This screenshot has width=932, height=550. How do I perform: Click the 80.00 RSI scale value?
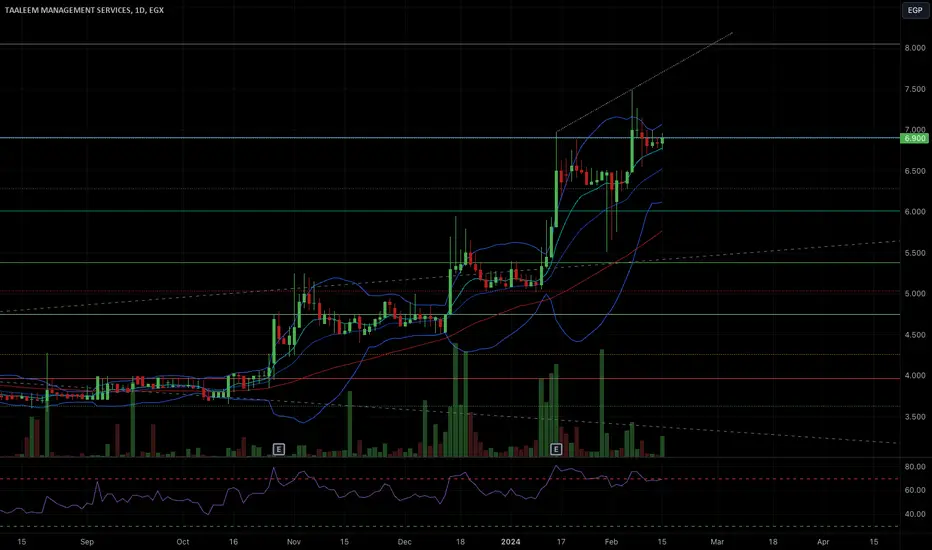915,467
